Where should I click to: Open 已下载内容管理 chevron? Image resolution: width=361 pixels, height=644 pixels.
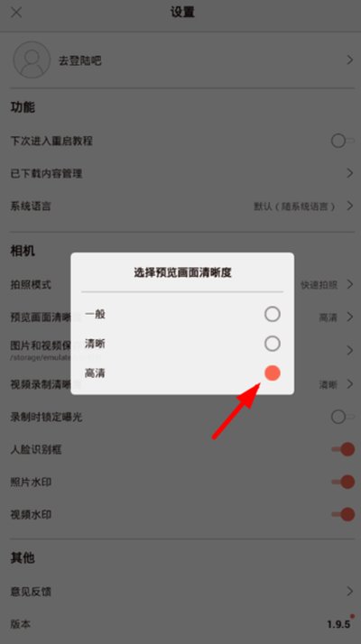point(349,173)
